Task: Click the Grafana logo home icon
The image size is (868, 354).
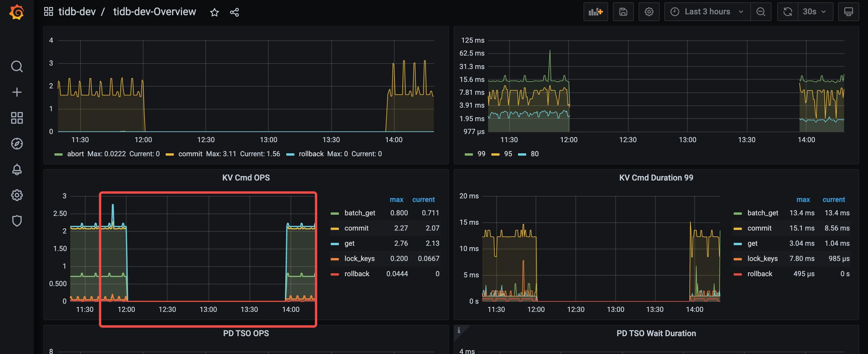Action: [16, 12]
